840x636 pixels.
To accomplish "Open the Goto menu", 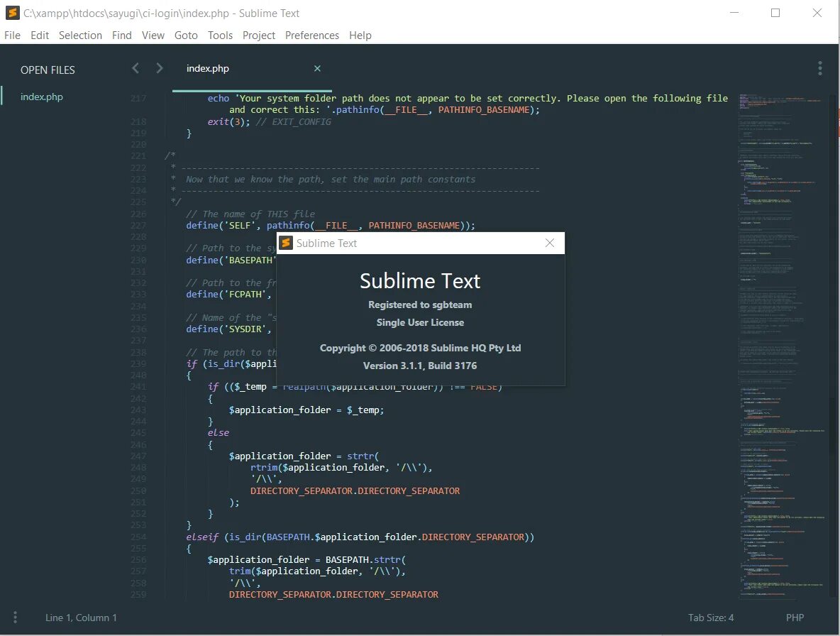I will tap(186, 35).
